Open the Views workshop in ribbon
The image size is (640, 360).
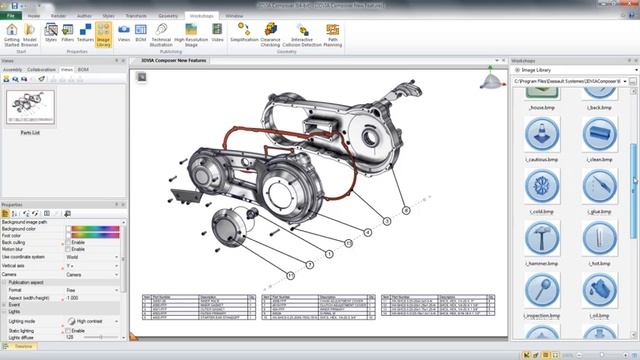coord(124,33)
